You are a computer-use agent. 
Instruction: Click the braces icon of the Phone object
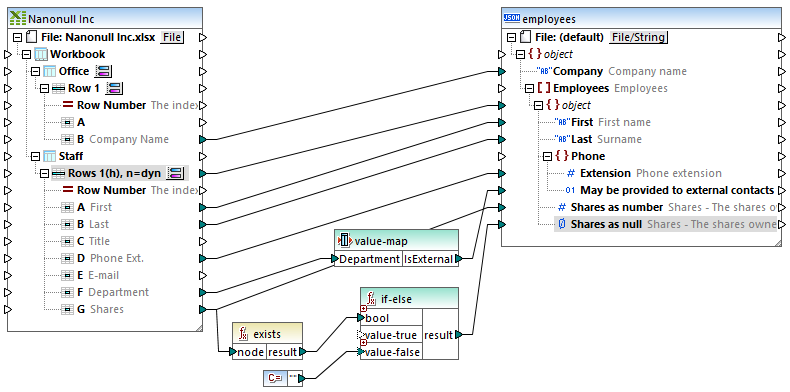(x=562, y=156)
